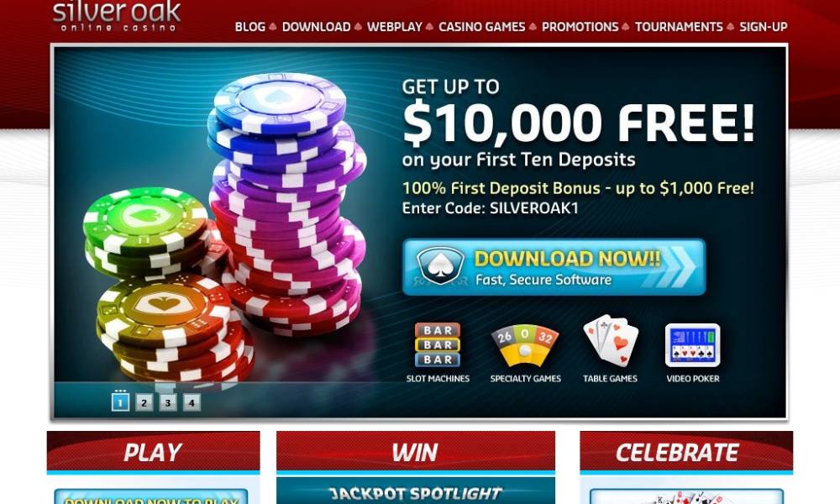Show slide 1 of the banner carousel

pos(120,402)
